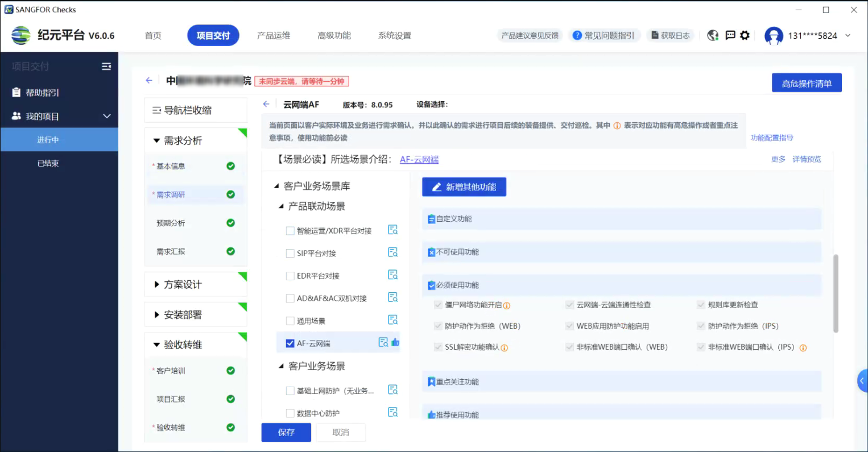The height and width of the screenshot is (452, 868).
Task: Click the thumbs-up icon beside AF-云网端
Action: coord(395,342)
